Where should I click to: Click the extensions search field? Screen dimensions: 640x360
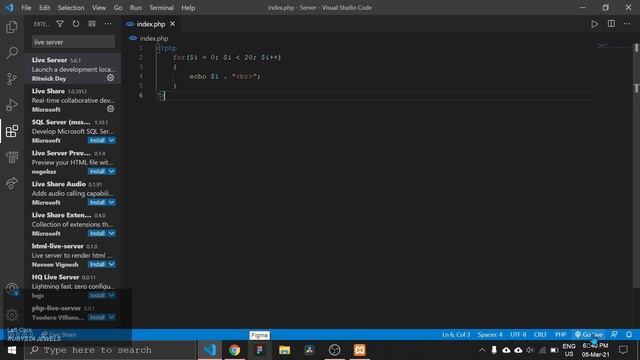73,42
